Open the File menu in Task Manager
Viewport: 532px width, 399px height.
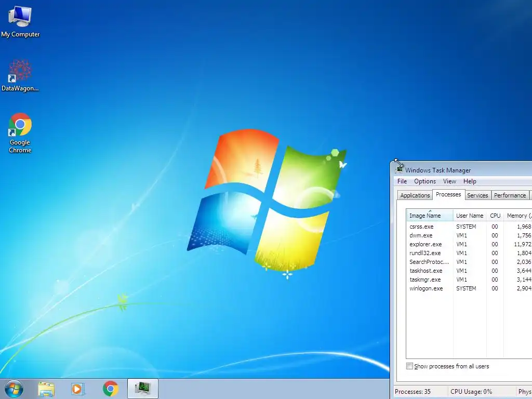click(402, 181)
